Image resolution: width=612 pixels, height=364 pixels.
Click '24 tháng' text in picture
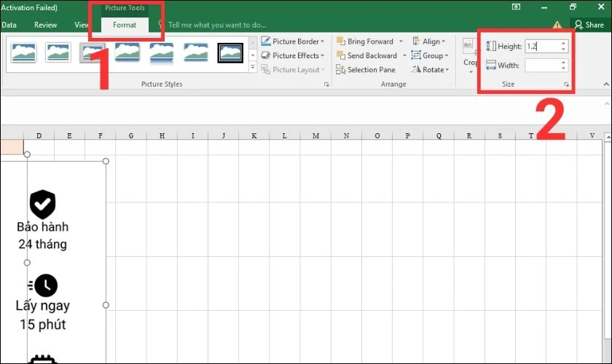click(42, 244)
